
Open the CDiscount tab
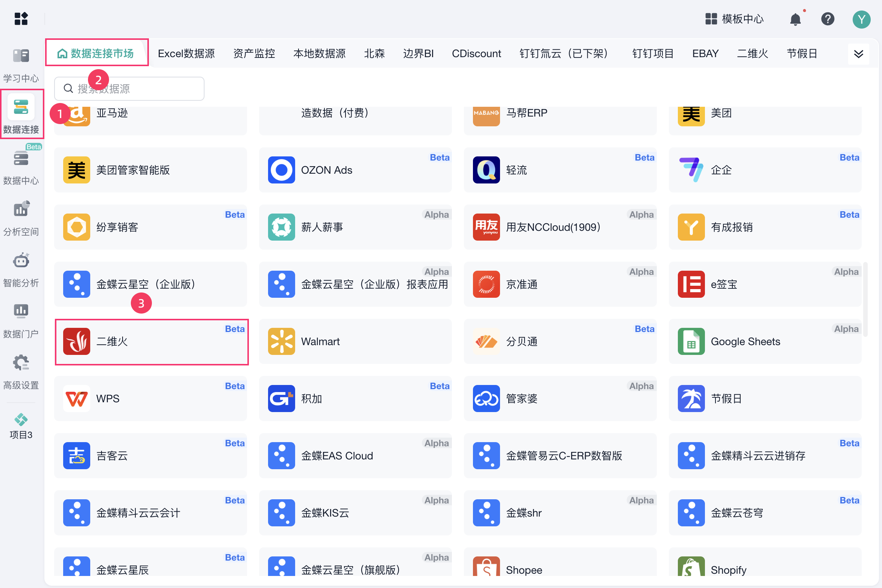click(476, 53)
